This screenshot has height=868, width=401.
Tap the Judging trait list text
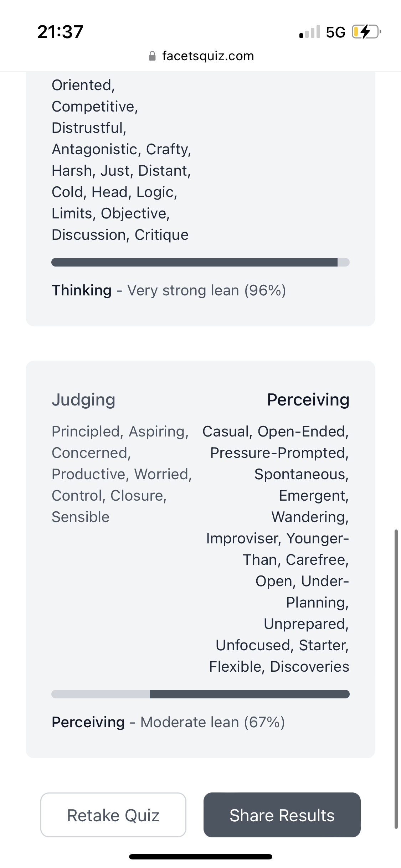[x=121, y=474]
